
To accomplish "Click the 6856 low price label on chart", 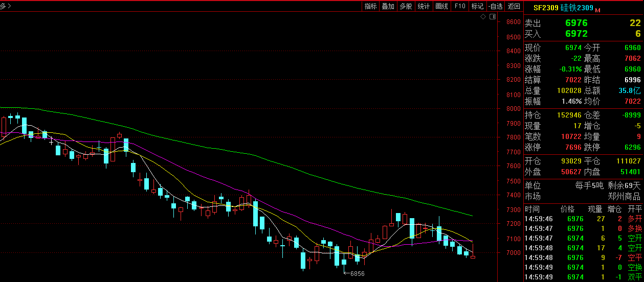I will click(357, 274).
